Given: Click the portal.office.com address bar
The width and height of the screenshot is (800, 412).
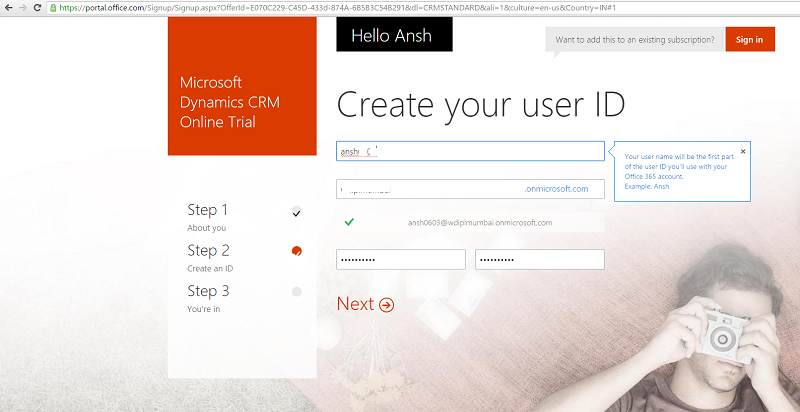Looking at the screenshot, I should [x=423, y=8].
